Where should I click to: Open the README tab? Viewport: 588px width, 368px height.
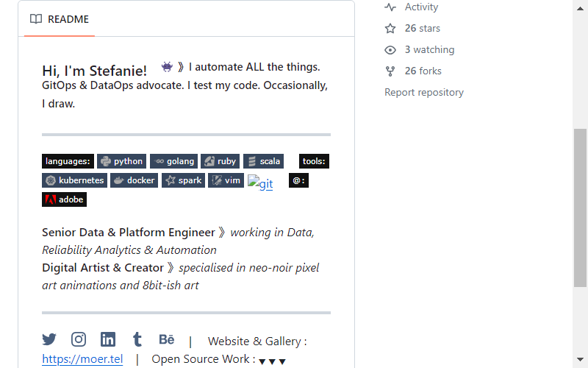pos(60,19)
